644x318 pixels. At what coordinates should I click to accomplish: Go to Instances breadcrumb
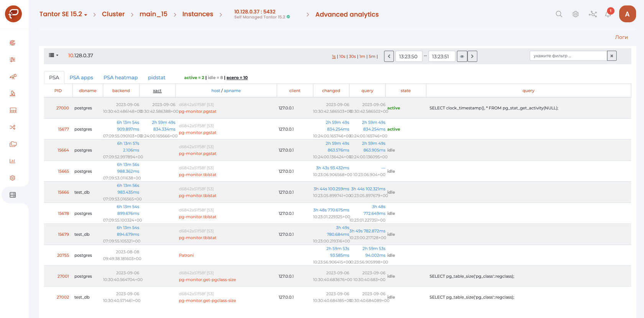tap(197, 14)
